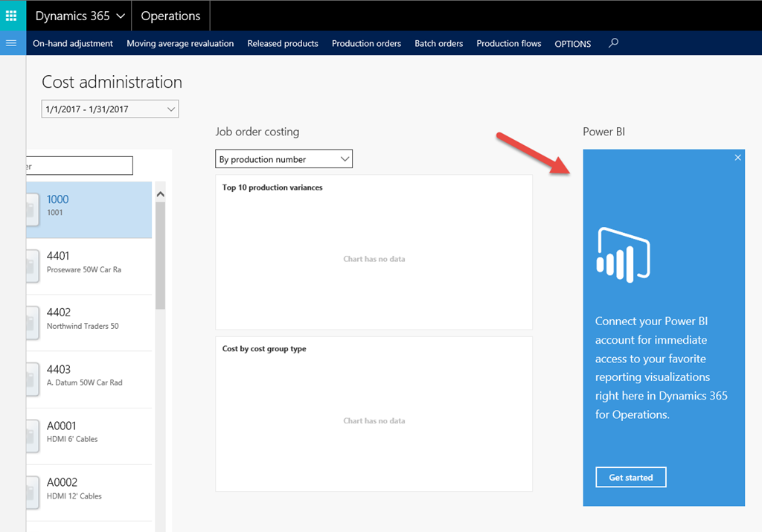Viewport: 762px width, 532px height.
Task: Expand the Dynamics 365 chevron menu
Action: pos(121,16)
